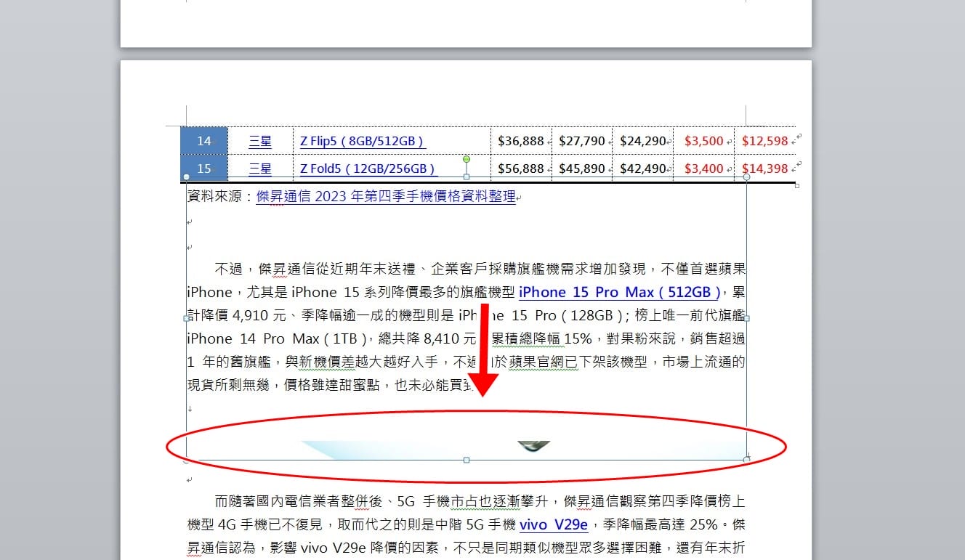
Task: Open the Z Fold5 ( 12GB/256GB ) hyperlink
Action: tap(368, 169)
